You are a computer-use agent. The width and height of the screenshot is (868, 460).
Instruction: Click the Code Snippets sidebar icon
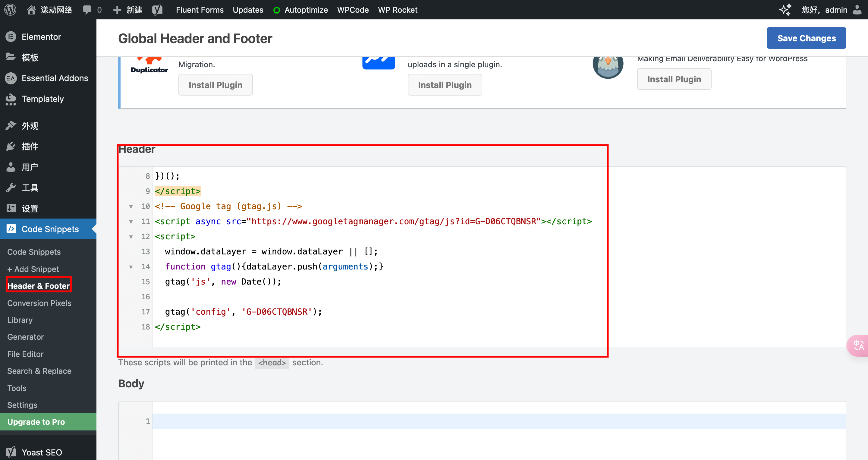click(11, 228)
